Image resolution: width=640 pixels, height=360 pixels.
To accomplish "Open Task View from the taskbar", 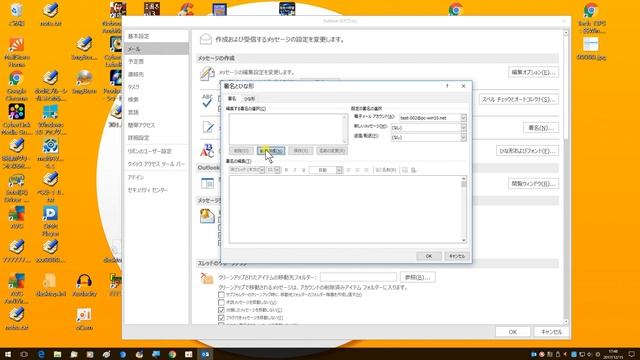I will pos(24,354).
